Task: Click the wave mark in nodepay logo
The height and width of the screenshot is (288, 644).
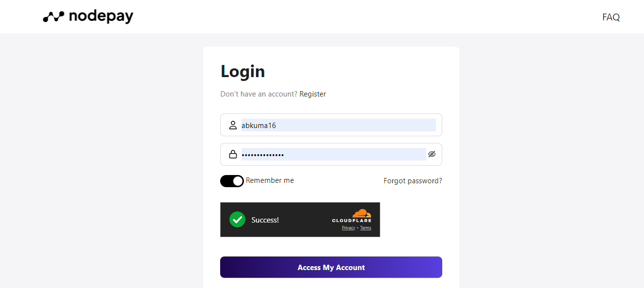Action: point(53,16)
